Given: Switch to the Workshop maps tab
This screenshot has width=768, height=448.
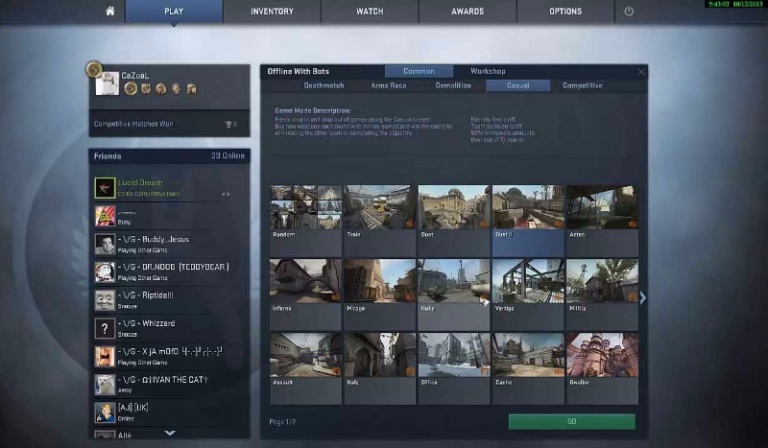Looking at the screenshot, I should click(x=488, y=71).
